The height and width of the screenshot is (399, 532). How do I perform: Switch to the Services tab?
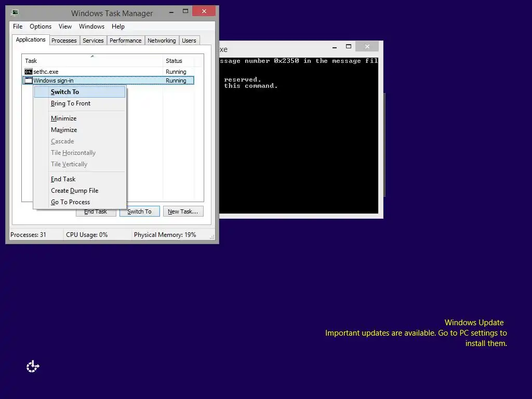[93, 41]
